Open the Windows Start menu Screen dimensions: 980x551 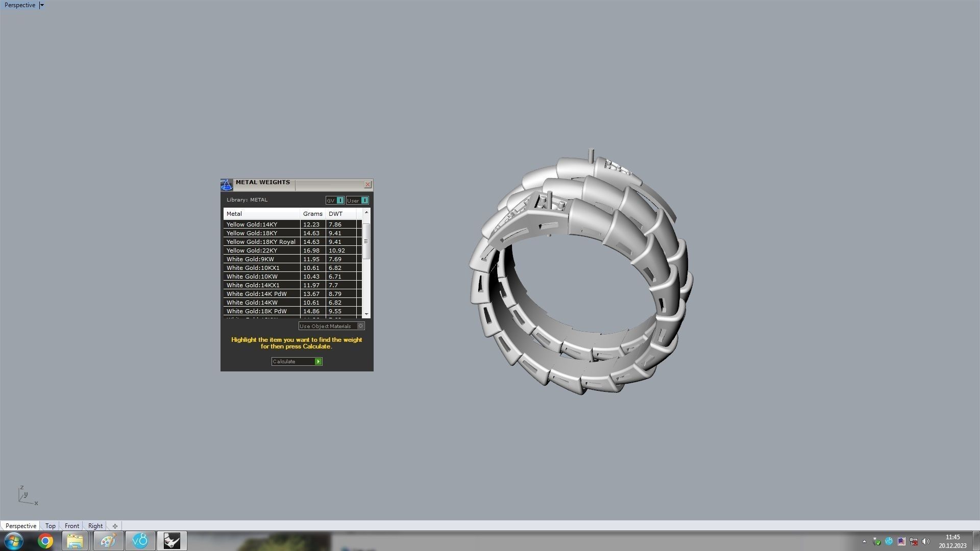pos(14,541)
